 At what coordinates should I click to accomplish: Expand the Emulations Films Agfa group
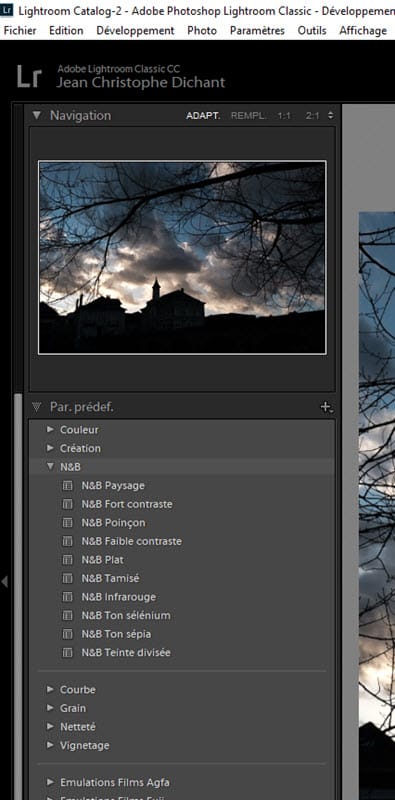tap(50, 782)
